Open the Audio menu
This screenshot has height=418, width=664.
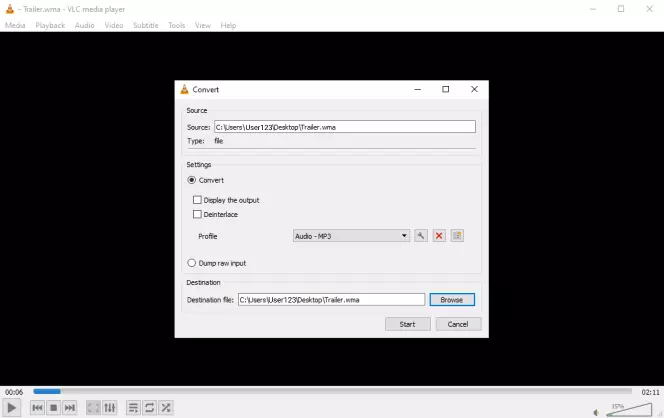(85, 25)
